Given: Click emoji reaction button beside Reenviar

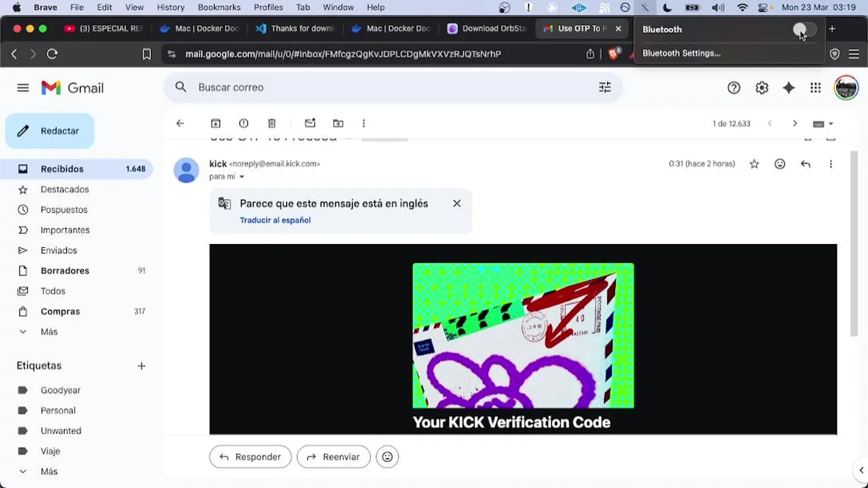Looking at the screenshot, I should tap(387, 457).
